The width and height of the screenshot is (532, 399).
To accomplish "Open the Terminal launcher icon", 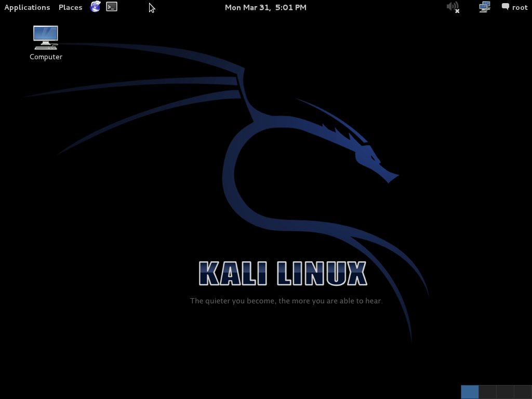I will click(x=112, y=7).
